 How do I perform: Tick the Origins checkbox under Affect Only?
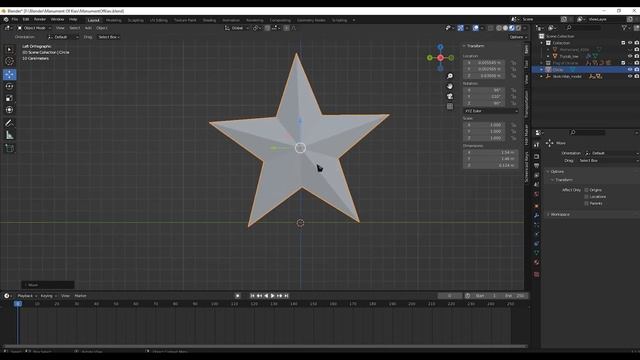pyautogui.click(x=587, y=190)
